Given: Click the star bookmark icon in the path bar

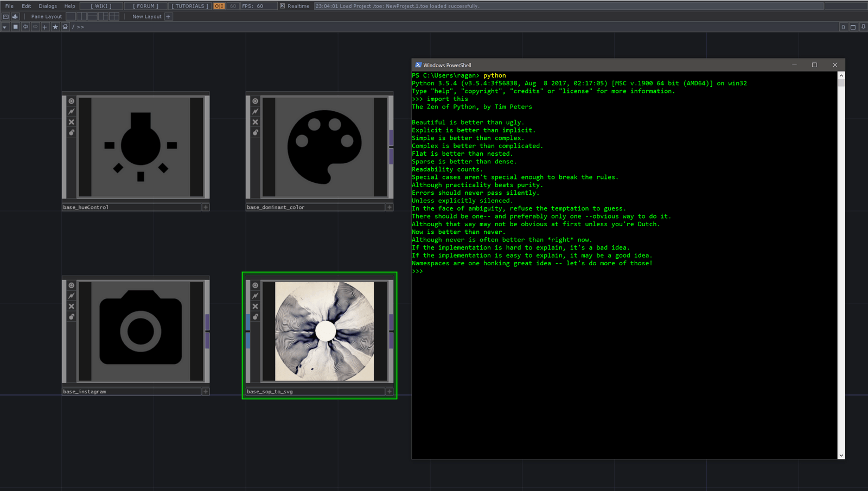Looking at the screenshot, I should 55,27.
